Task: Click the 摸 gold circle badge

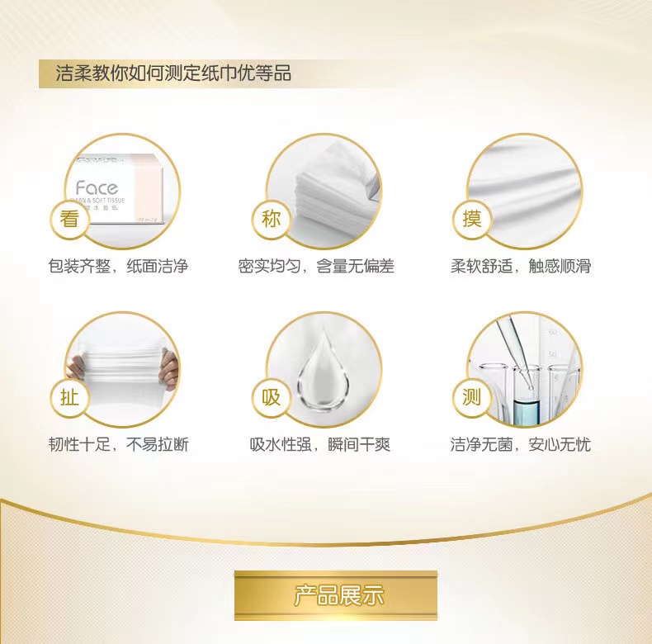Action: coord(472,220)
